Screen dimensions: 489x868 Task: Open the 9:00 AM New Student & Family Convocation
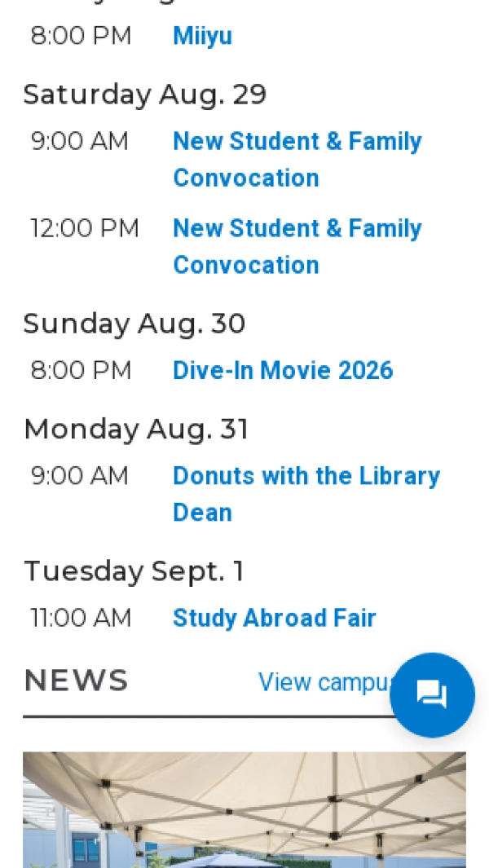click(297, 160)
